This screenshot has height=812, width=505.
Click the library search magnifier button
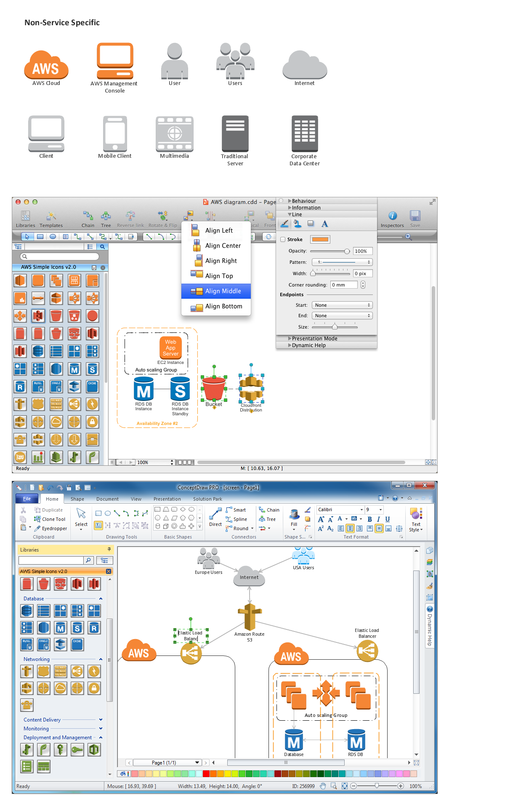pos(102,247)
